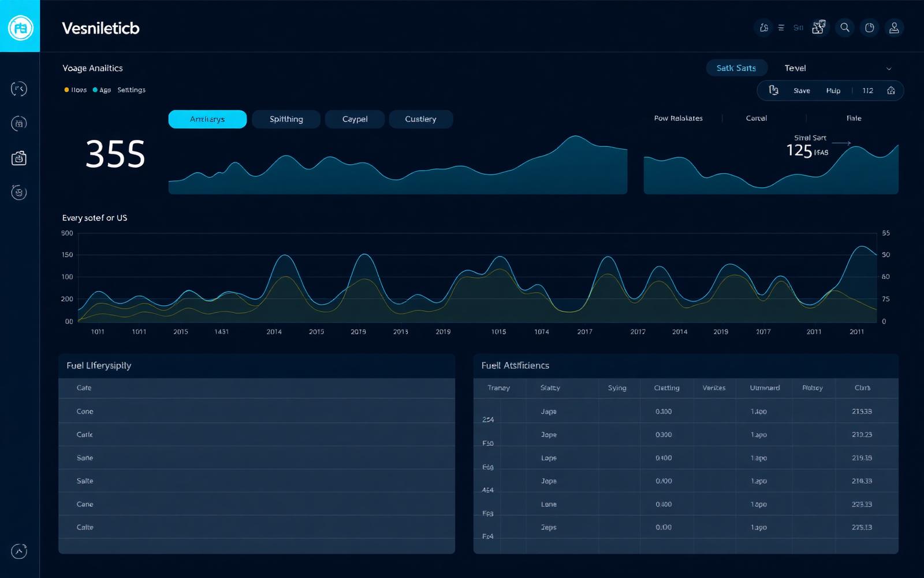
Task: Click the hamburger lines icon in header
Action: click(781, 27)
